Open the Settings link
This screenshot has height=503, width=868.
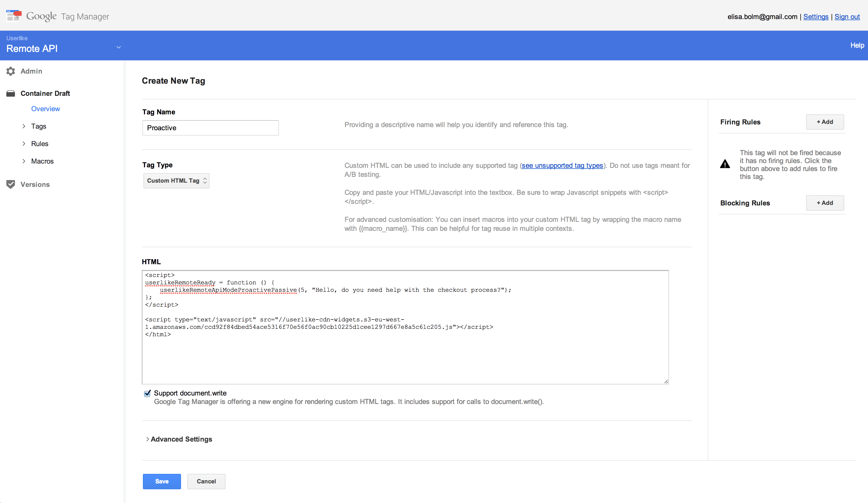(x=816, y=16)
